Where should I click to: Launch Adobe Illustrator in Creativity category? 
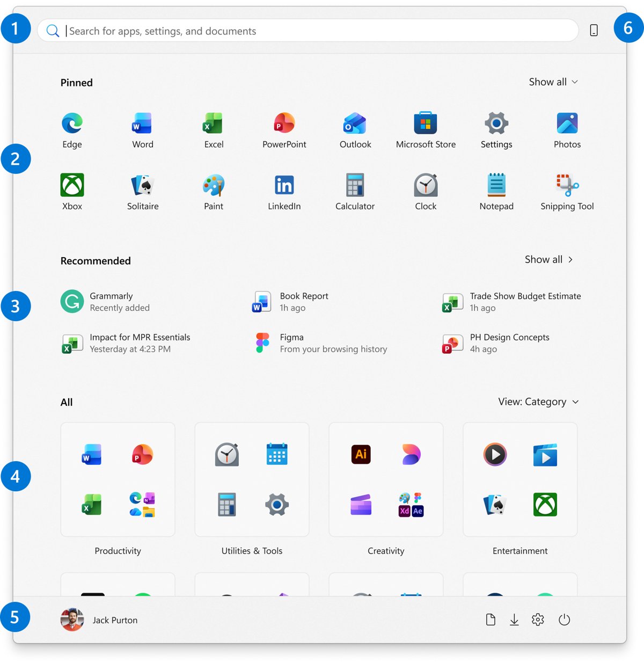(361, 454)
